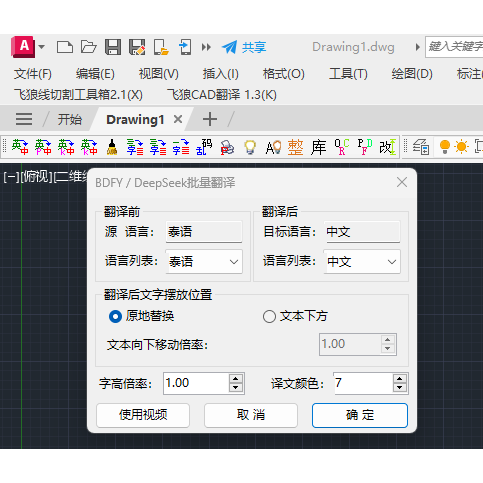Increase 字高倍率 with up arrow
The height and width of the screenshot is (483, 483).
click(236, 379)
